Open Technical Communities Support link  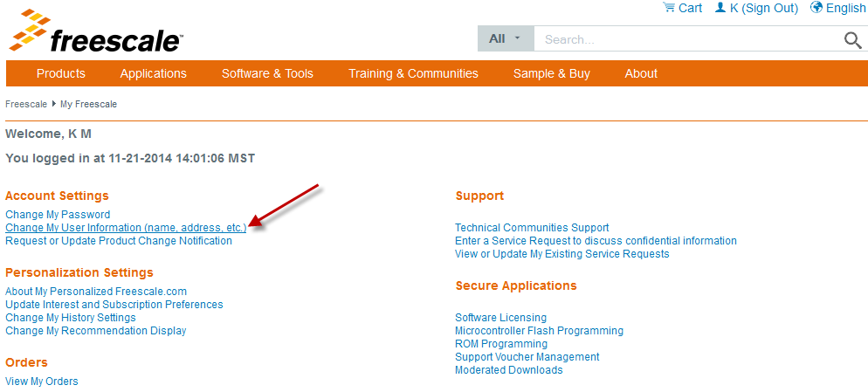click(x=532, y=228)
